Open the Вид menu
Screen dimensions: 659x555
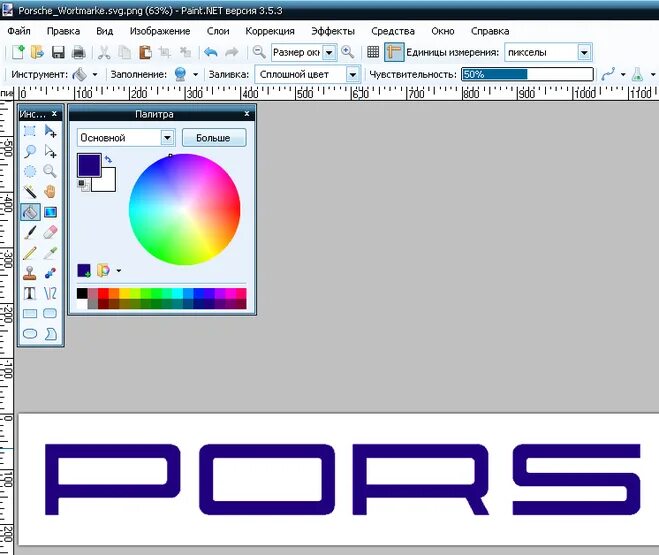[104, 31]
